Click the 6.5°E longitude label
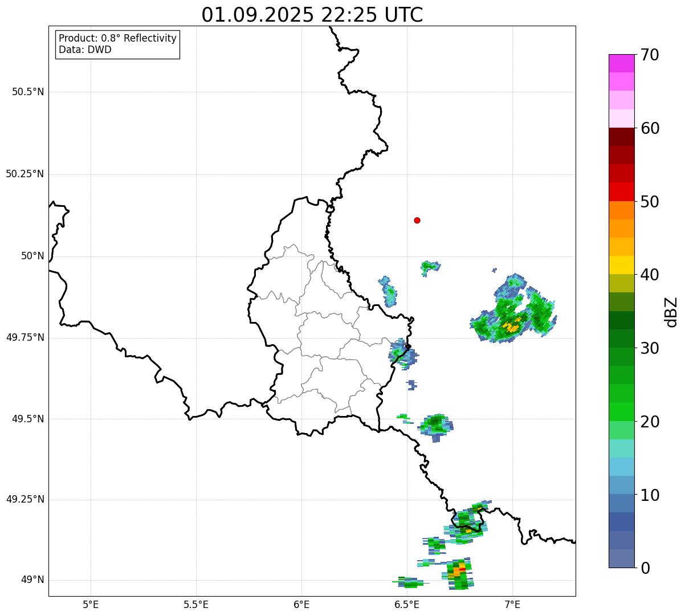This screenshot has height=616, width=685. tap(407, 604)
